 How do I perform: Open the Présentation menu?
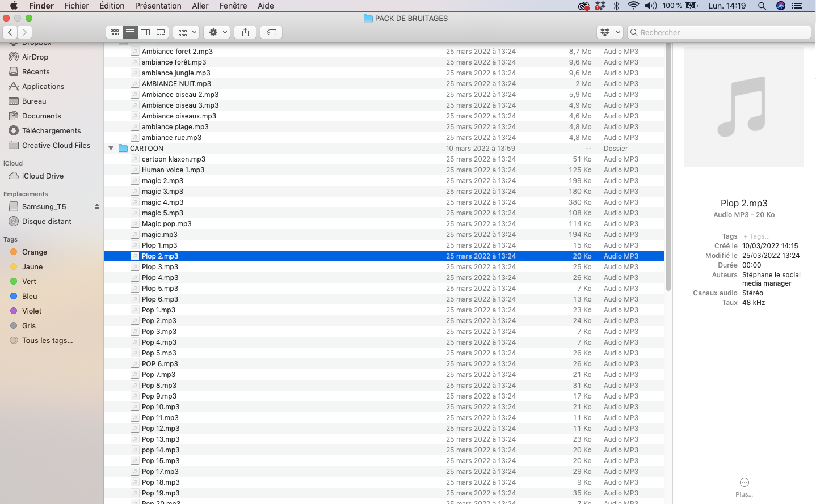click(158, 6)
